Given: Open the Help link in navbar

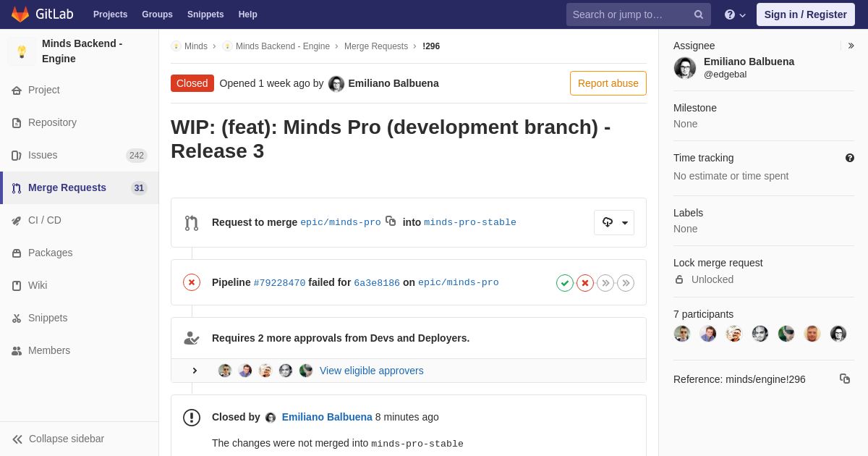Looking at the screenshot, I should (248, 14).
